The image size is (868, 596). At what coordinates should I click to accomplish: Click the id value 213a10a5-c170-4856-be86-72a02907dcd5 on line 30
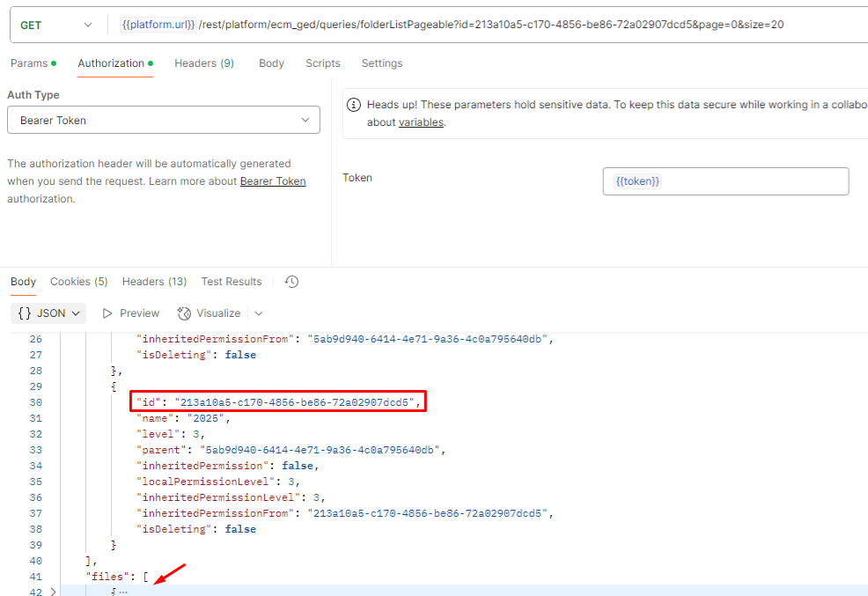(x=295, y=402)
